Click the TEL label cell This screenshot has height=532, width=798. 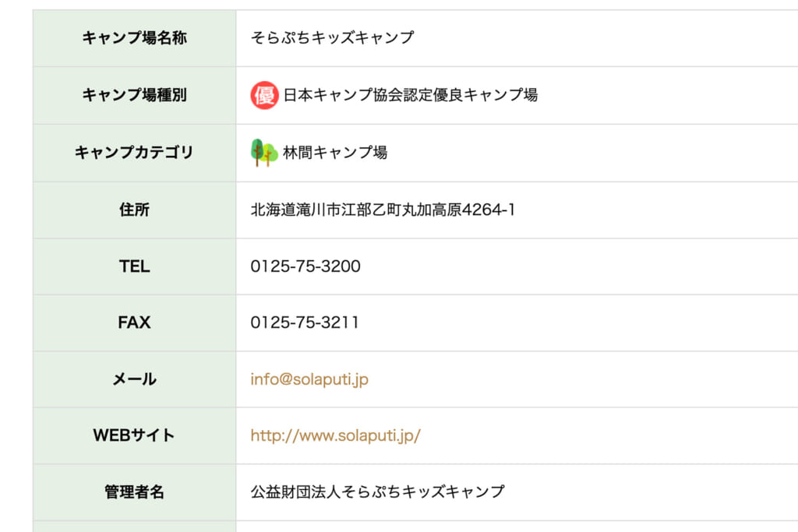coord(135,266)
